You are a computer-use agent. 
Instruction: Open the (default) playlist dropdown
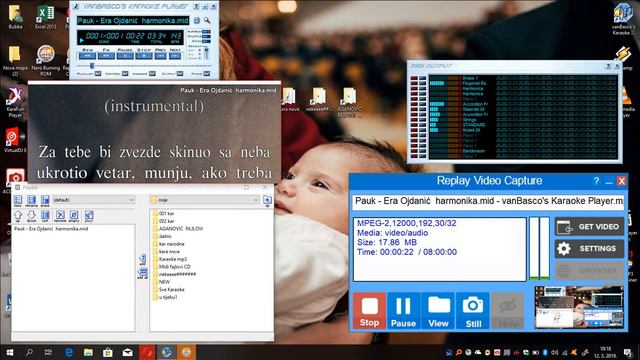(x=93, y=200)
